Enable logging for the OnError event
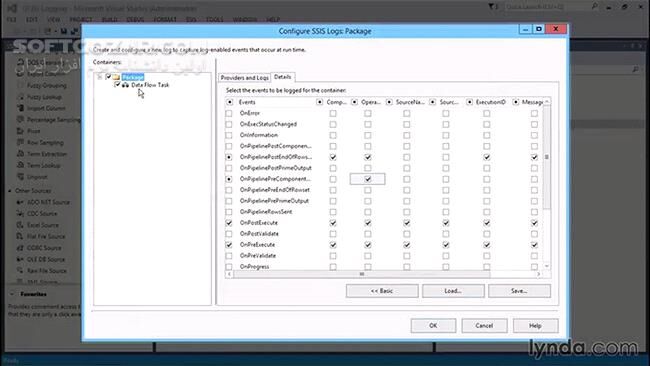Viewport: 650px width, 366px height. (229, 113)
